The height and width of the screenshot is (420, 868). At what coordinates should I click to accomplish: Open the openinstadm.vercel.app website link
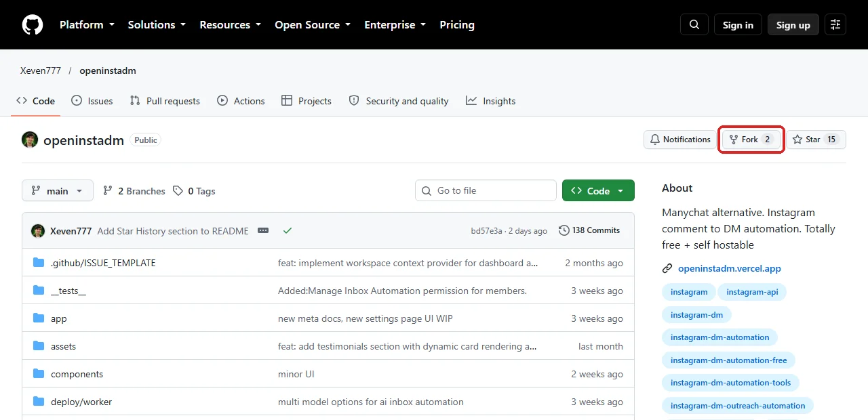[730, 268]
